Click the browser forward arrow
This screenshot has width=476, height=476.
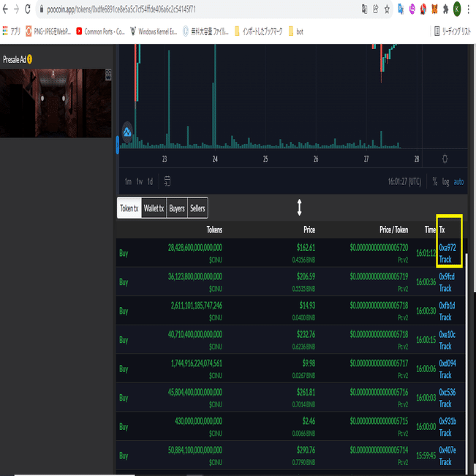(16, 10)
